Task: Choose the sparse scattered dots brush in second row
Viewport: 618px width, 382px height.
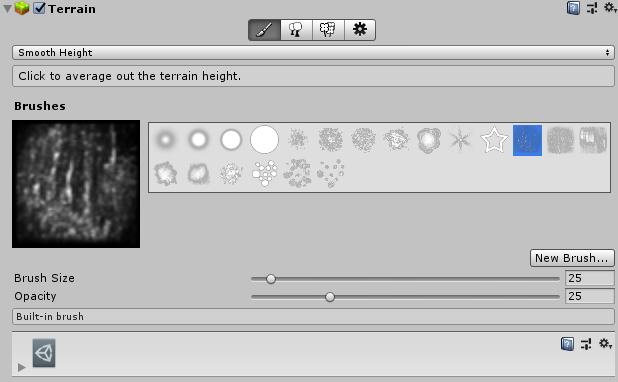Action: [330, 173]
